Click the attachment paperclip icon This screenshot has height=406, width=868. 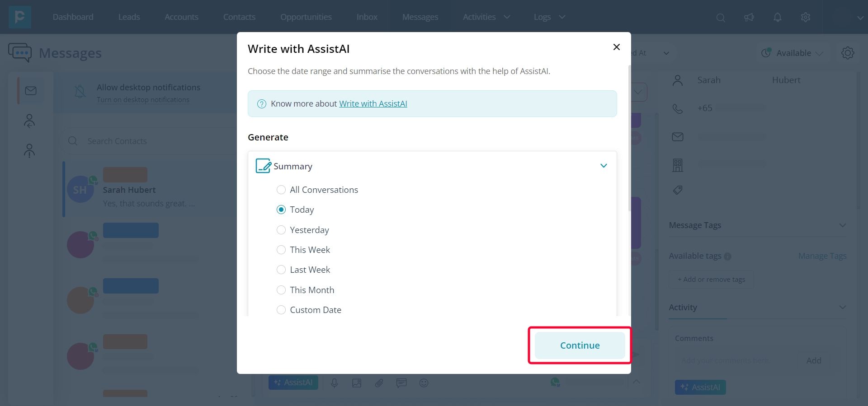(379, 383)
